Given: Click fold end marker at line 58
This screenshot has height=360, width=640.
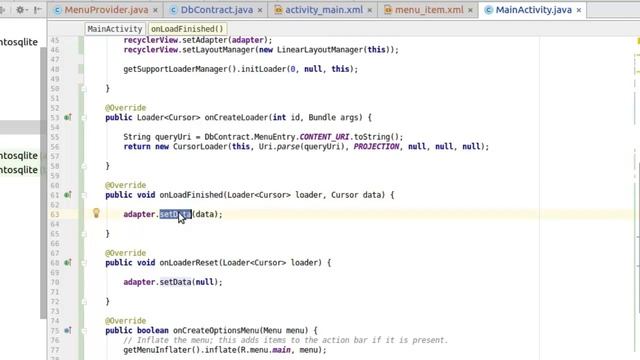Looking at the screenshot, I should [x=84, y=166].
